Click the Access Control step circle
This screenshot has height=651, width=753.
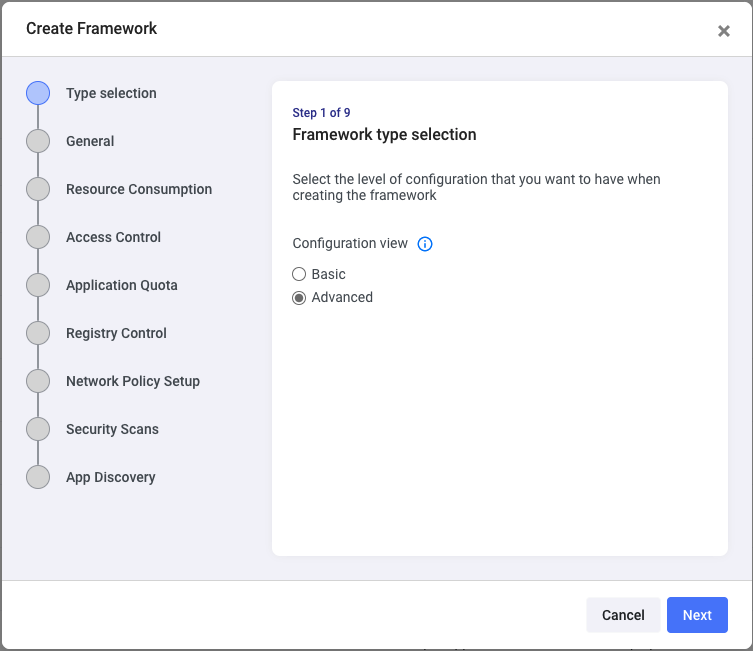point(38,237)
